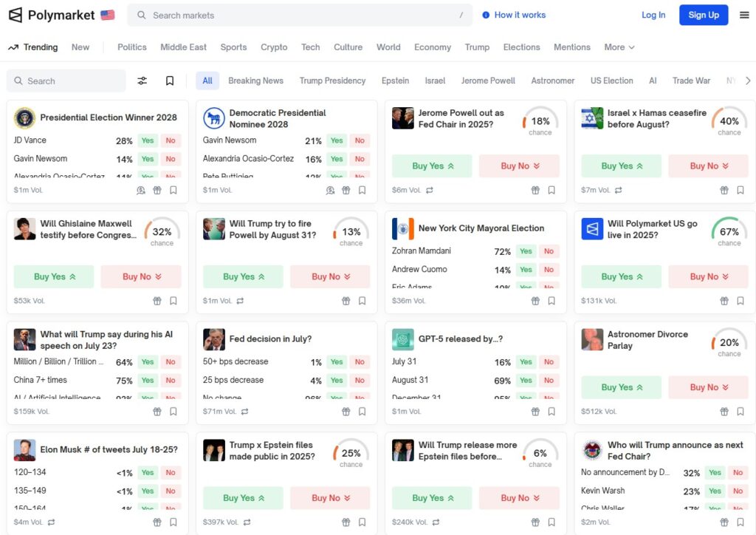Bookmark the Democratic Presidential Nominee 2028 card

362,190
